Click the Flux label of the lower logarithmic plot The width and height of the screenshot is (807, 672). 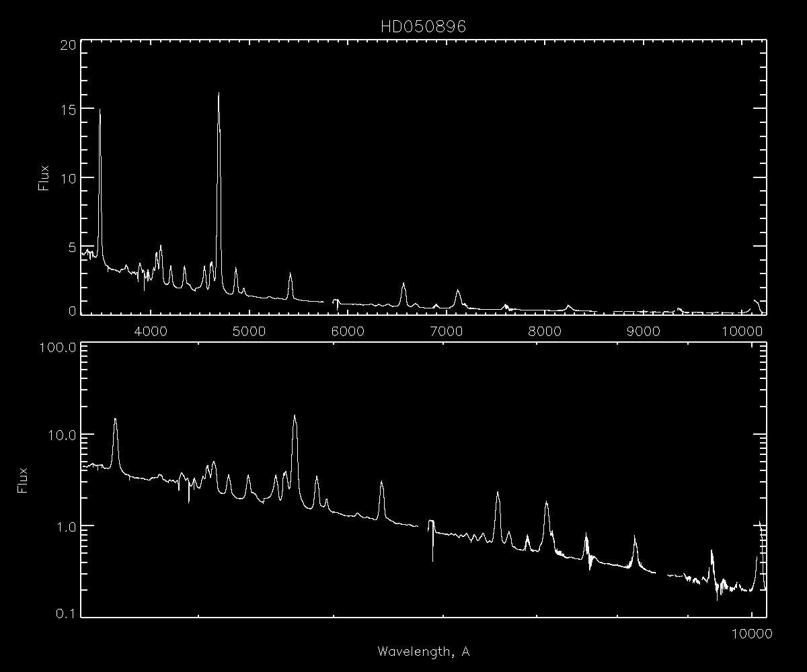[23, 480]
